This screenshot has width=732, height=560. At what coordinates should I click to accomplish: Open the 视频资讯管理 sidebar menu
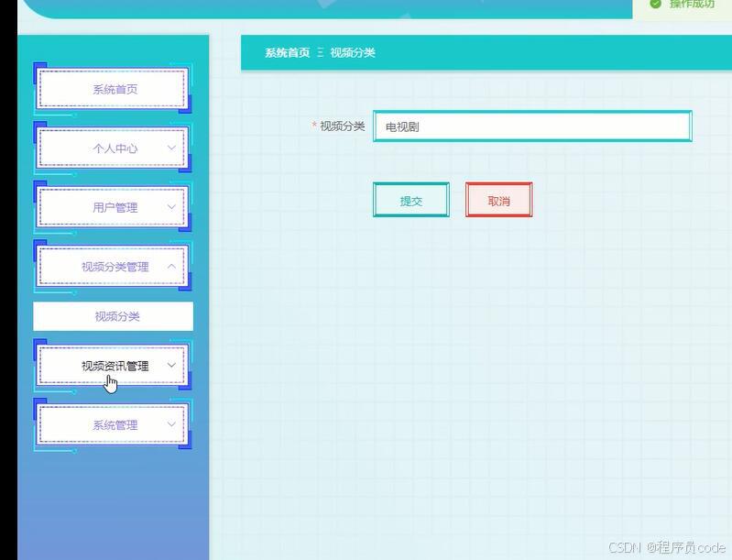(x=113, y=366)
